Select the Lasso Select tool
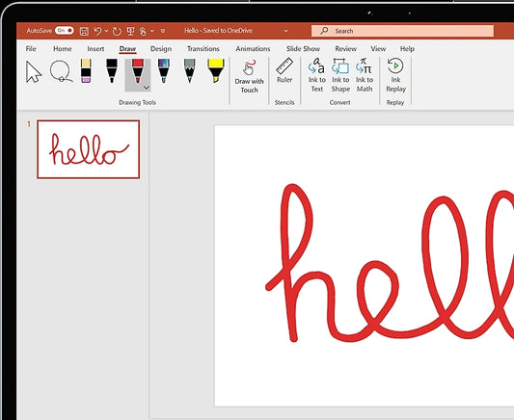 coord(61,71)
